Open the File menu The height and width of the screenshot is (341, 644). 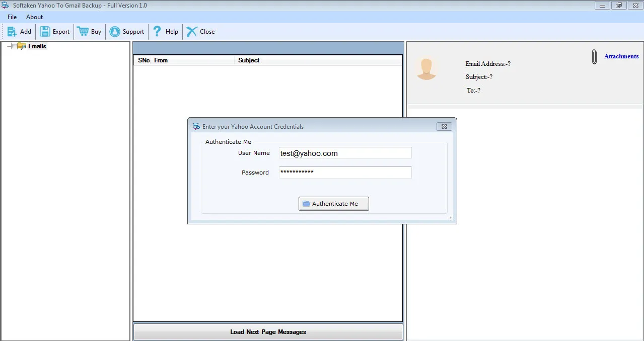pyautogui.click(x=12, y=17)
